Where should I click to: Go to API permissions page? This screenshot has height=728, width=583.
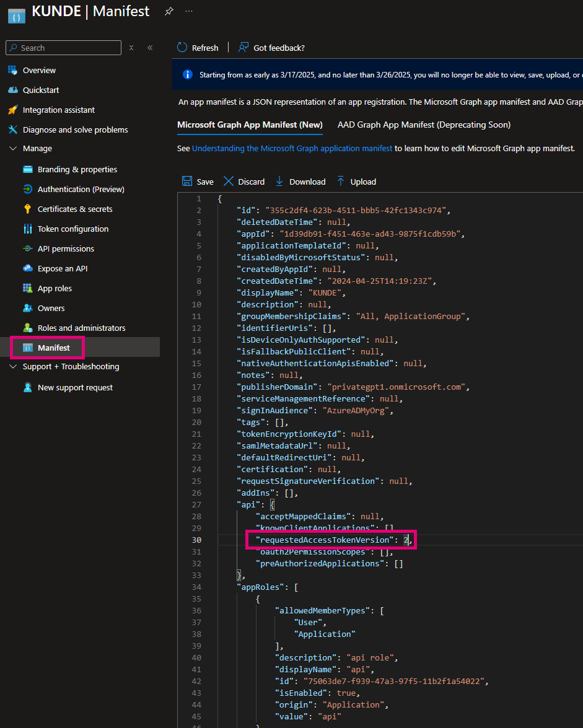coord(66,248)
